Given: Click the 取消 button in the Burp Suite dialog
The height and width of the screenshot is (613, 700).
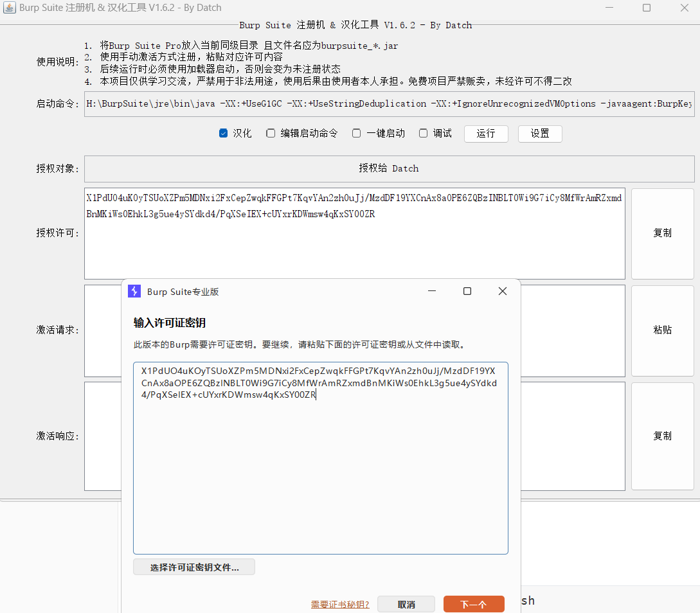Looking at the screenshot, I should (406, 605).
